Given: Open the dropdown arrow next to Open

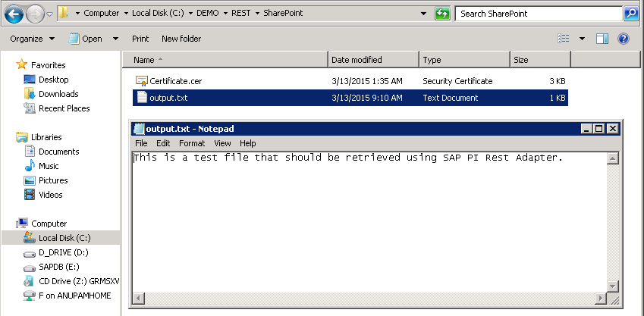Looking at the screenshot, I should point(115,39).
